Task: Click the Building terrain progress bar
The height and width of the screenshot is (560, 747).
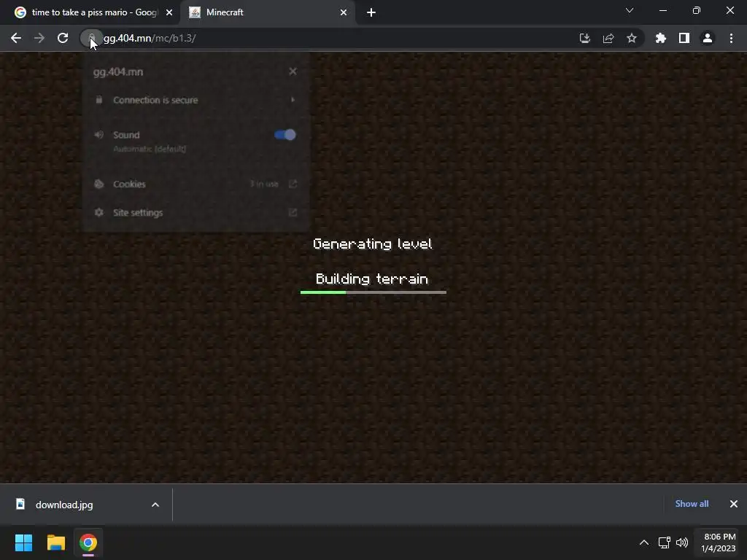Action: (373, 292)
